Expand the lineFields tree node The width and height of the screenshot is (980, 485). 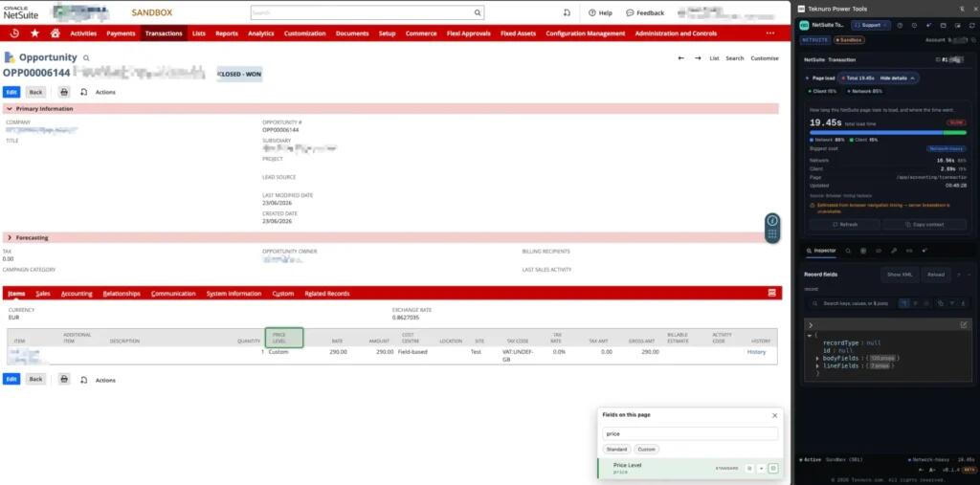(x=817, y=365)
